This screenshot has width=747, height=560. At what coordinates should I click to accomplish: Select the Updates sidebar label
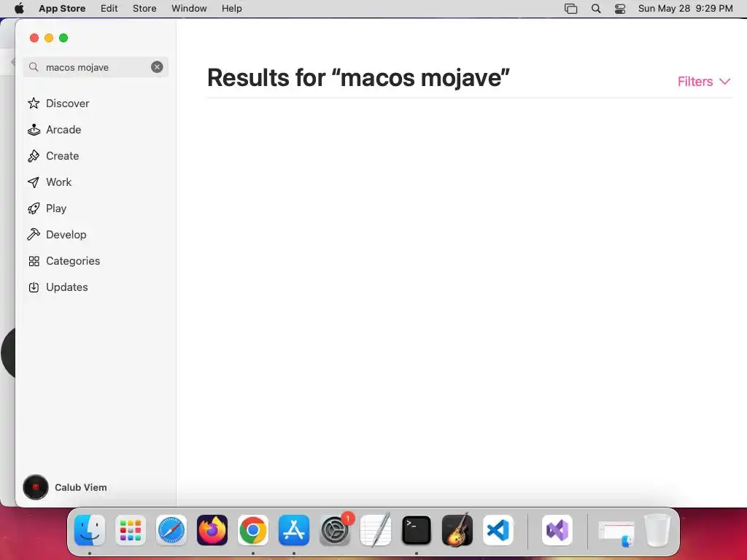(x=66, y=287)
